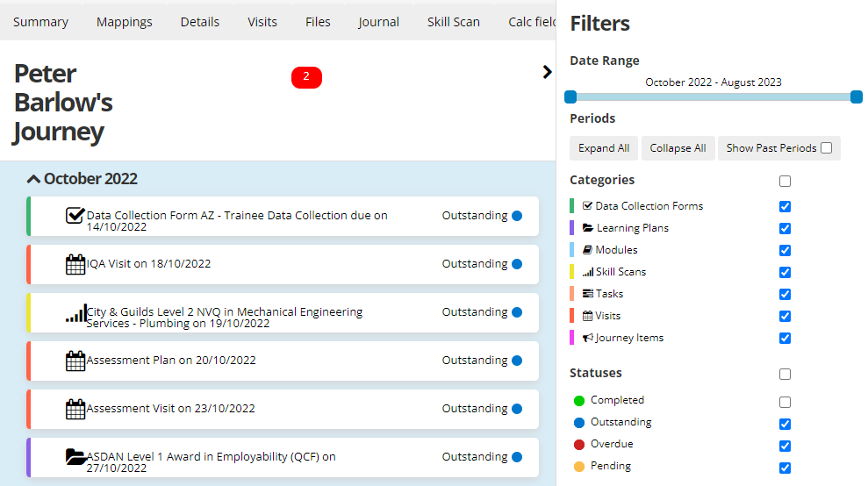Click the blue status dot on Assessment Visit
The width and height of the screenshot is (868, 486).
[517, 409]
